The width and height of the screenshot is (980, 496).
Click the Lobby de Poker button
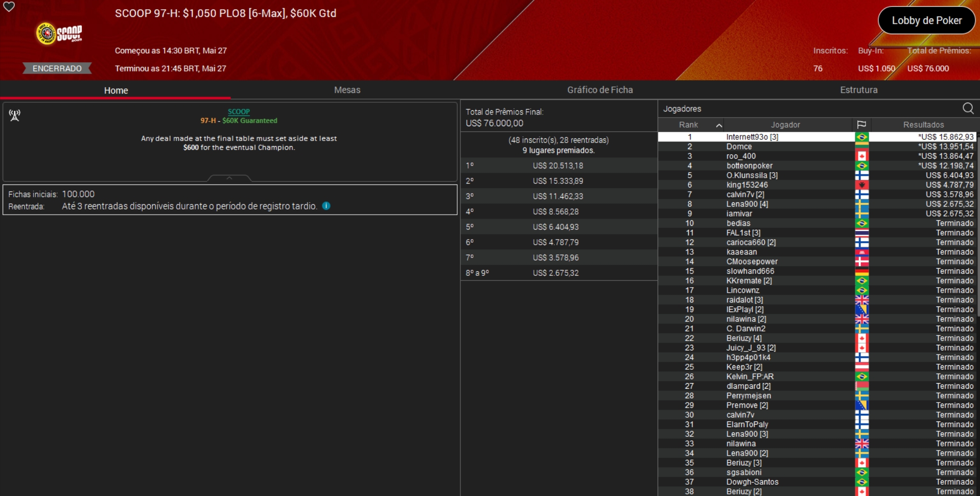click(926, 20)
